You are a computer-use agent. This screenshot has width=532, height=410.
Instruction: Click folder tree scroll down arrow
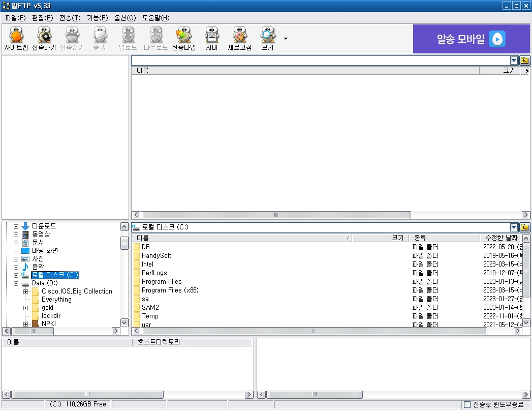pyautogui.click(x=124, y=323)
